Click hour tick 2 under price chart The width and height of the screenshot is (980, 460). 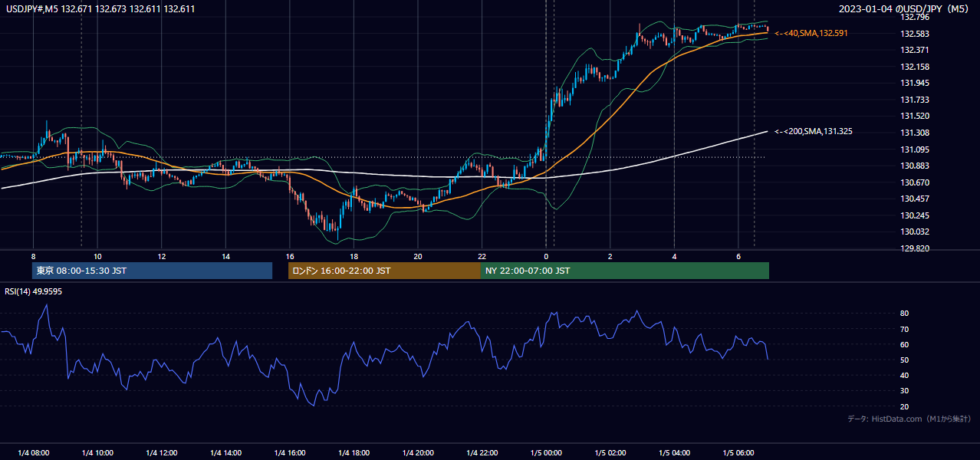coord(610,256)
